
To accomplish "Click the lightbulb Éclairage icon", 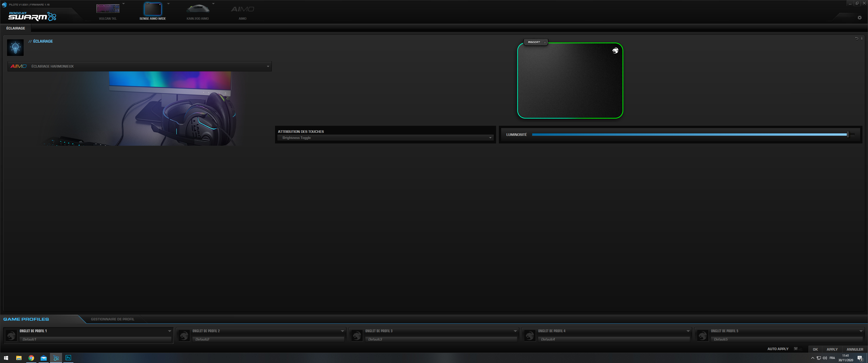I will (x=15, y=47).
